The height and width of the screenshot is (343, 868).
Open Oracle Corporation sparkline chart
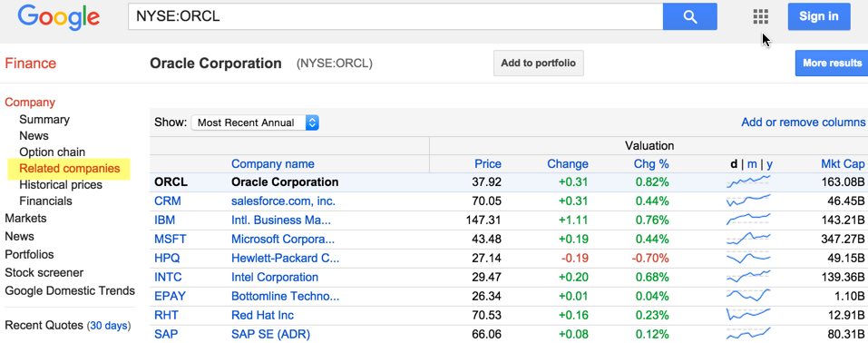748,181
